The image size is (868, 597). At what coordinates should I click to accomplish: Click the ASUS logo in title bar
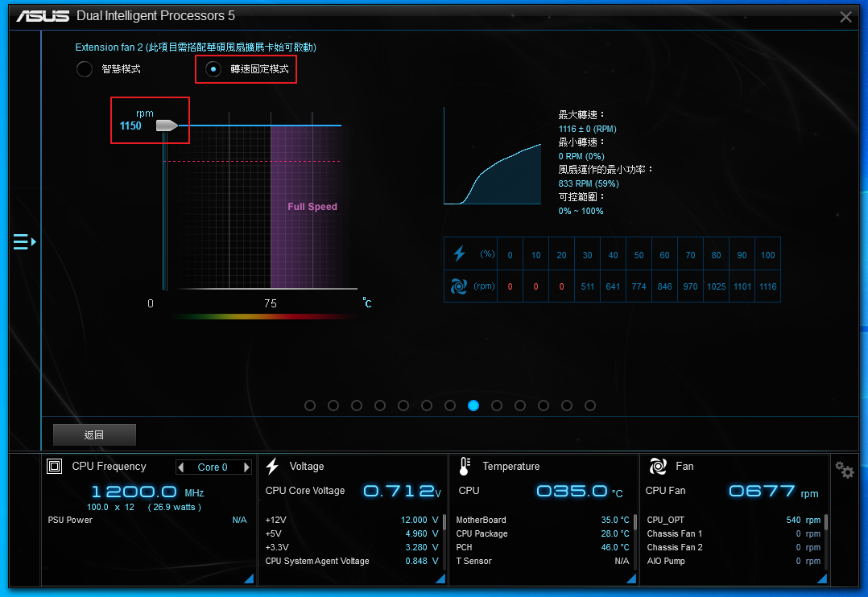click(43, 16)
